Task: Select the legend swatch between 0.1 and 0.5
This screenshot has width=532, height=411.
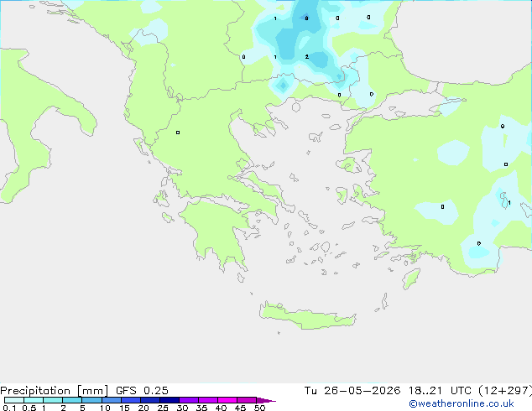Action: [x=14, y=400]
